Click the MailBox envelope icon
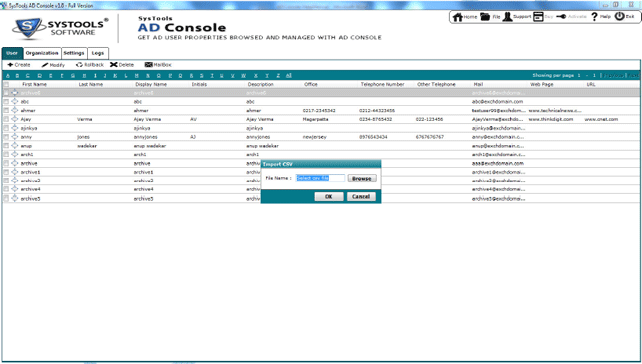This screenshot has width=642, height=364. coord(149,65)
